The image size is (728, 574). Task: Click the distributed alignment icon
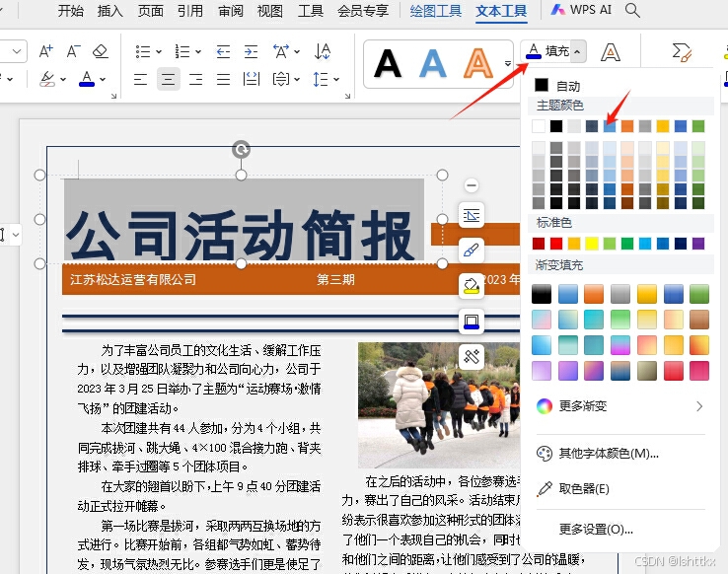coord(252,79)
